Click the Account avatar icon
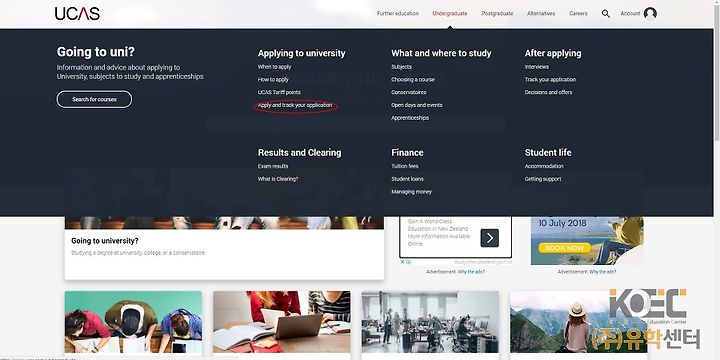This screenshot has height=360, width=720. 650,14
